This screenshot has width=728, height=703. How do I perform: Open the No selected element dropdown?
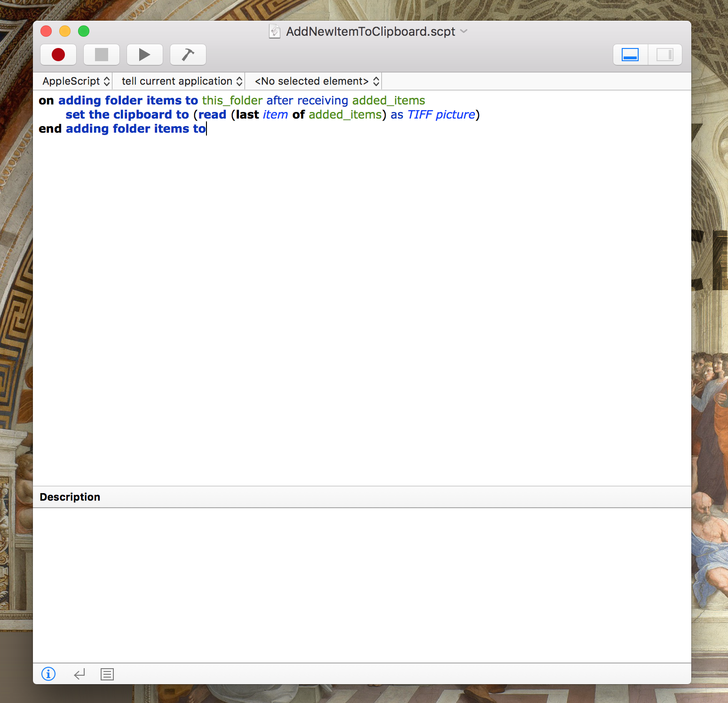(314, 81)
